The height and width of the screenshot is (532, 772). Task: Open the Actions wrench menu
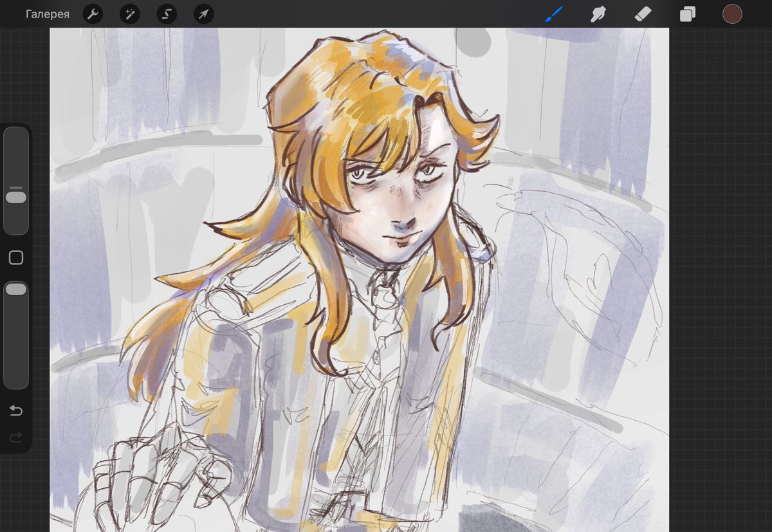[x=93, y=14]
